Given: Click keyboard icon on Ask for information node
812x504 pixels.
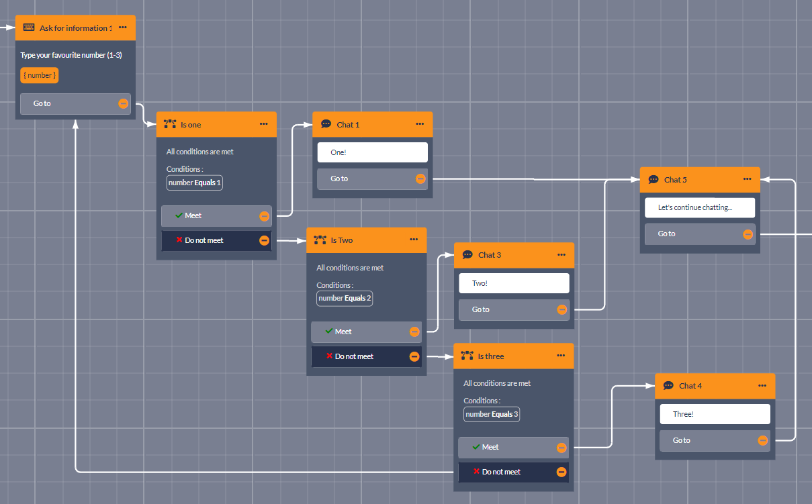Looking at the screenshot, I should click(x=29, y=28).
